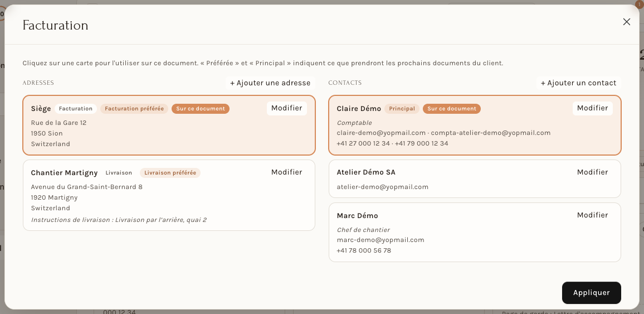Select the Siège address name
This screenshot has width=644, height=314.
[41, 109]
